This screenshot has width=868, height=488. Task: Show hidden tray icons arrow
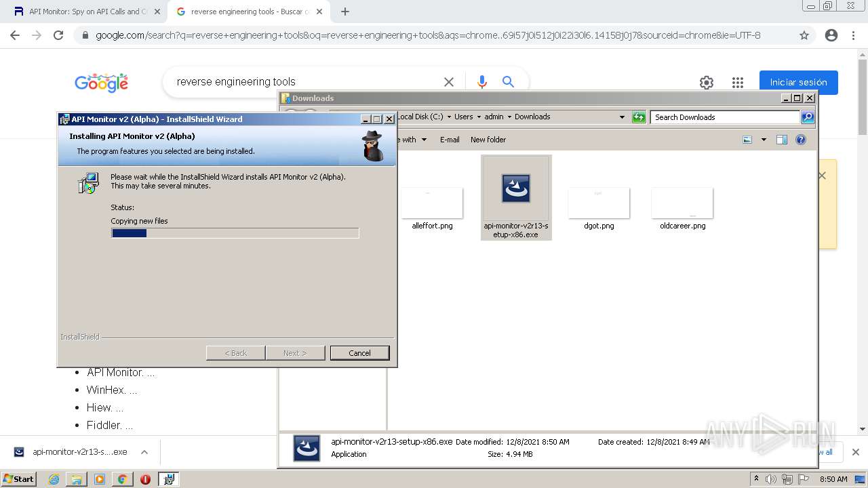coord(757,479)
